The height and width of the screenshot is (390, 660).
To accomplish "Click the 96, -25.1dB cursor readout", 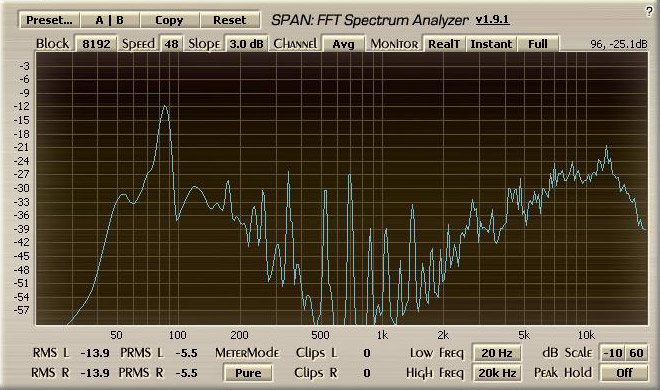I will point(619,44).
